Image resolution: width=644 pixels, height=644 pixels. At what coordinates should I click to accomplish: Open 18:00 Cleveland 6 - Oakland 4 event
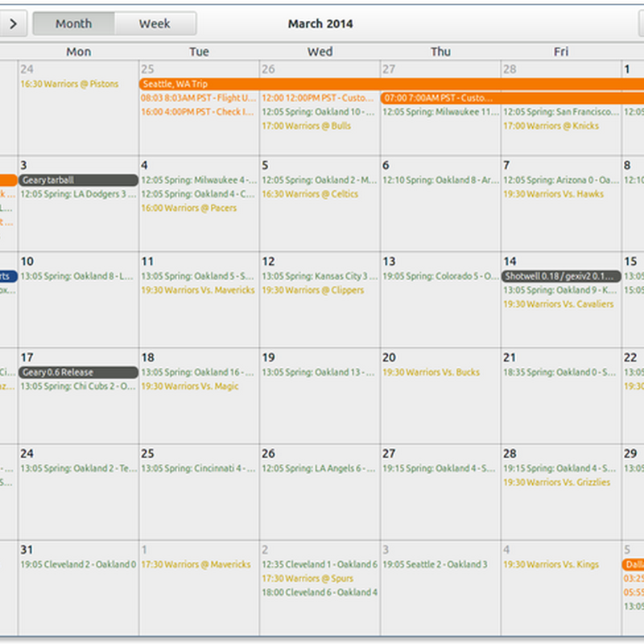tap(320, 592)
